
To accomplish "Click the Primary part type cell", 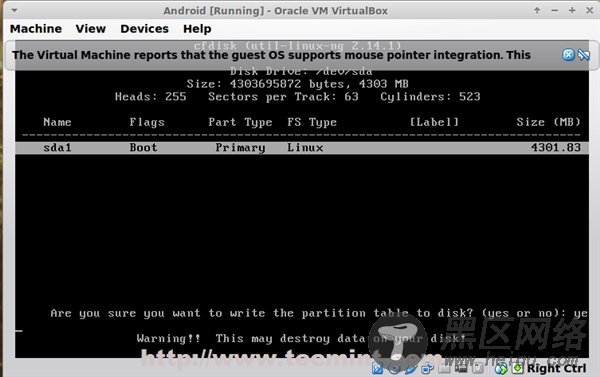I will [x=240, y=148].
